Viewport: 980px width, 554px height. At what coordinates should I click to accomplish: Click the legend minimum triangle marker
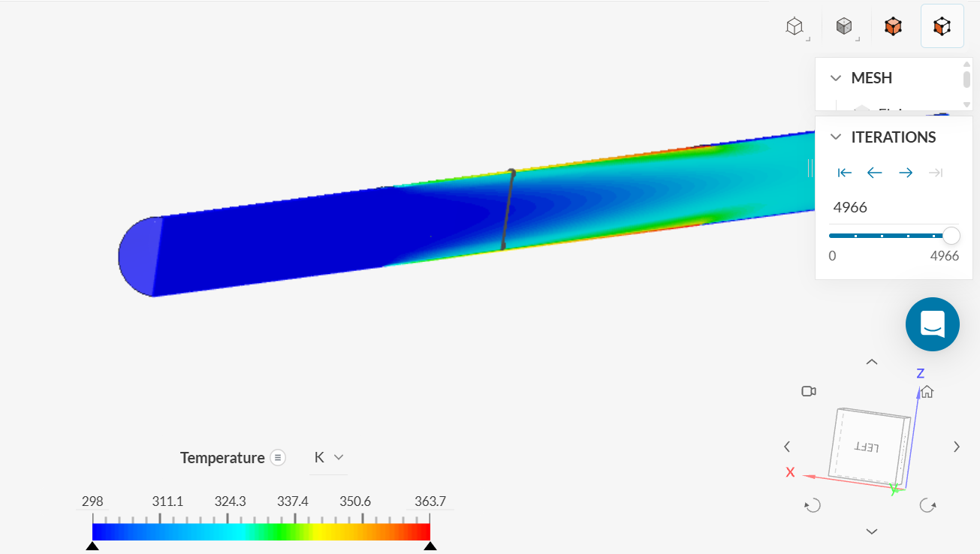(x=92, y=546)
